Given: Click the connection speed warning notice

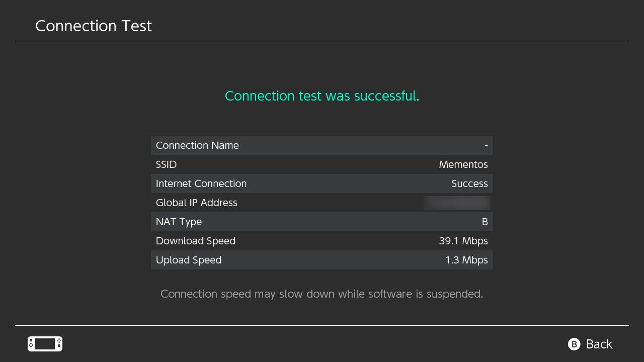Looking at the screenshot, I should pyautogui.click(x=322, y=294).
